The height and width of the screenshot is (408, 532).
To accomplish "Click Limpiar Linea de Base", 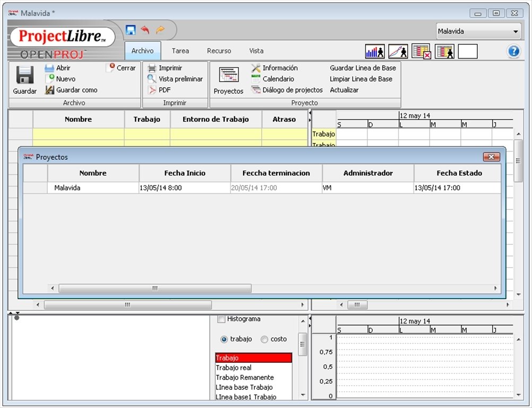I will 361,79.
